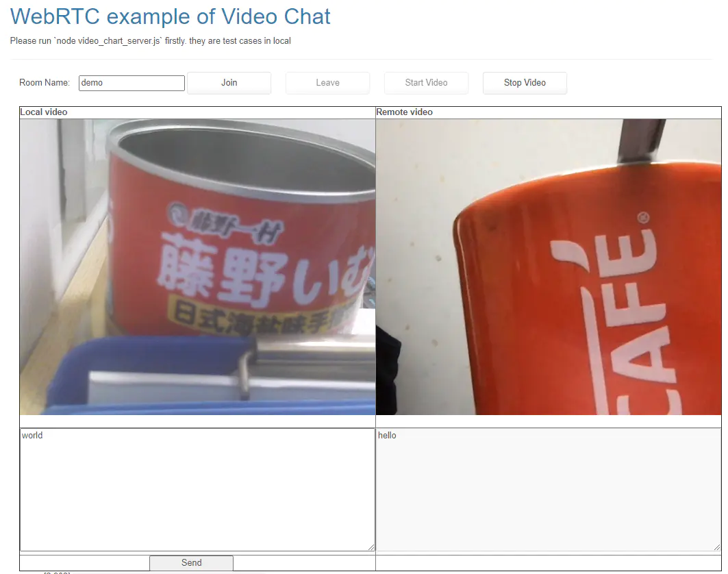Click the Join button
The height and width of the screenshot is (574, 728).
pos(229,83)
